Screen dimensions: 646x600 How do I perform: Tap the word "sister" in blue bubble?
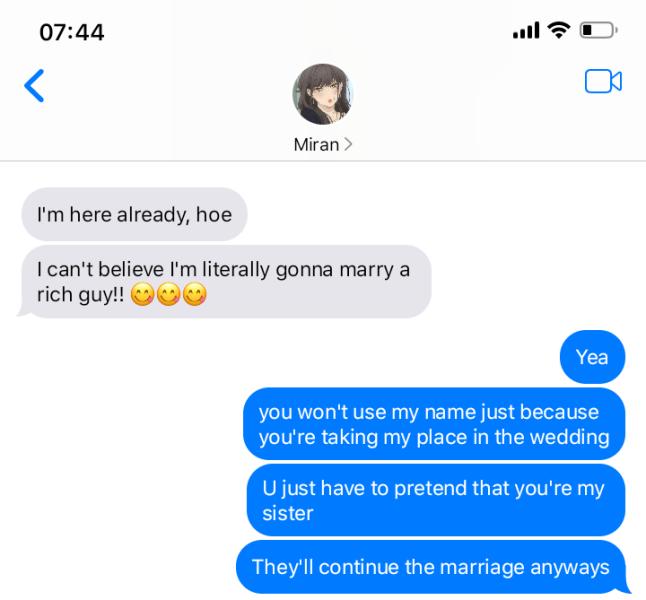point(288,513)
